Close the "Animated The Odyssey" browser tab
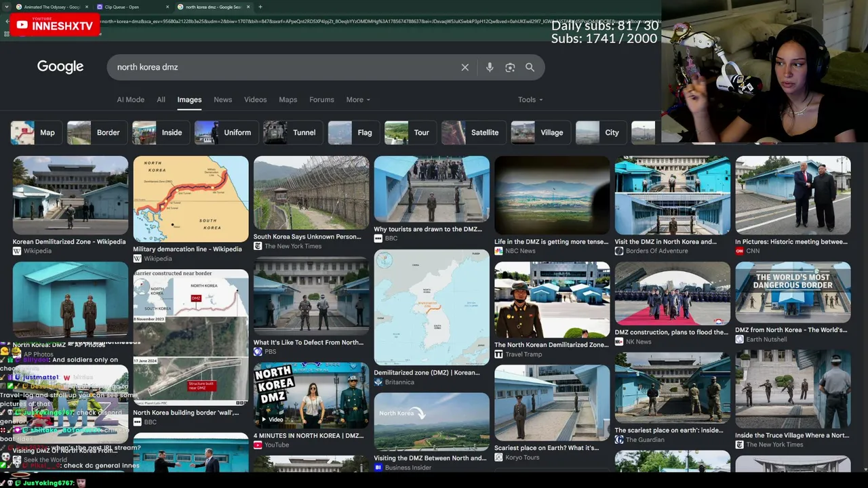 [86, 7]
